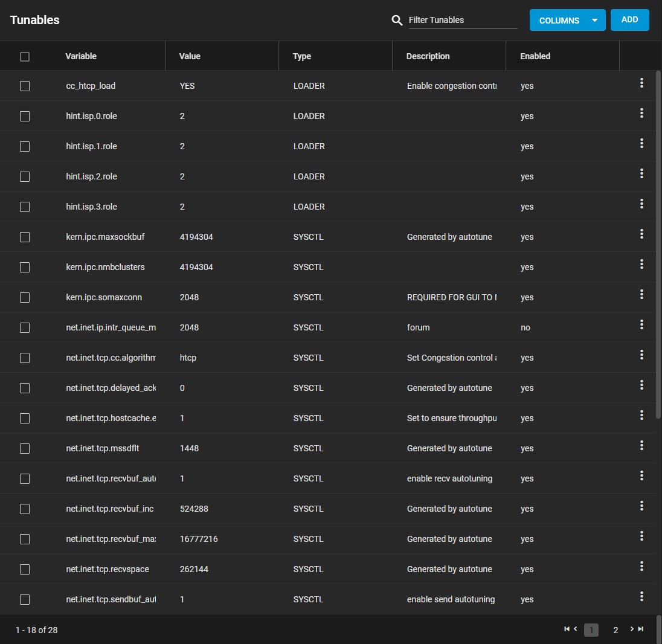The width and height of the screenshot is (662, 644).
Task: Open actions menu for net.inet.tcp.hostcache row
Action: tap(641, 415)
